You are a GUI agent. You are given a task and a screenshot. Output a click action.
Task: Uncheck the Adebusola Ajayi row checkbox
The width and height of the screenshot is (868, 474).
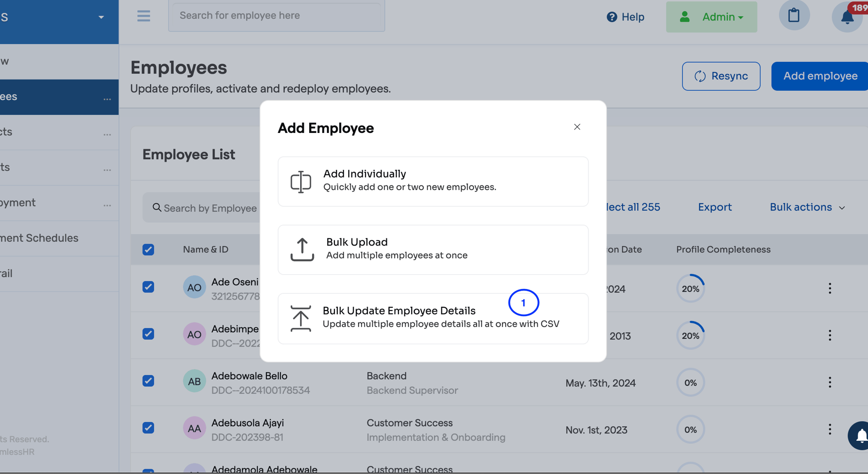148,428
